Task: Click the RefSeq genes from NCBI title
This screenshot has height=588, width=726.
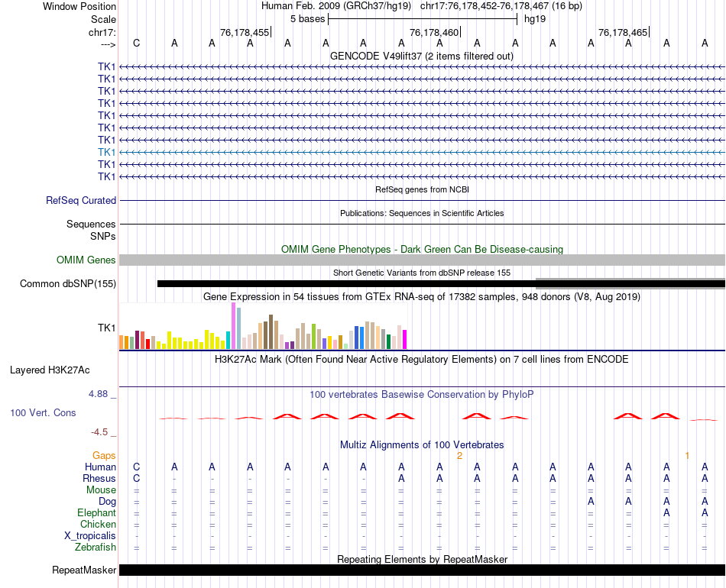Action: click(x=422, y=189)
